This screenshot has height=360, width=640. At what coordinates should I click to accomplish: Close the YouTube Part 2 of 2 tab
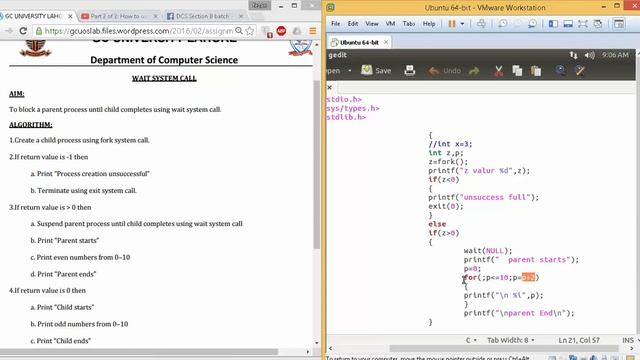point(156,16)
